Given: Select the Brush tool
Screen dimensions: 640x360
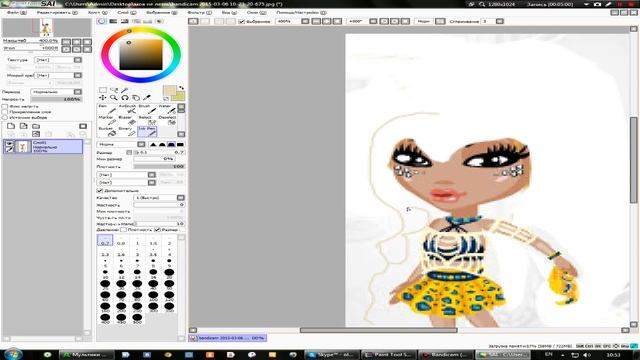Looking at the screenshot, I should (x=147, y=109).
